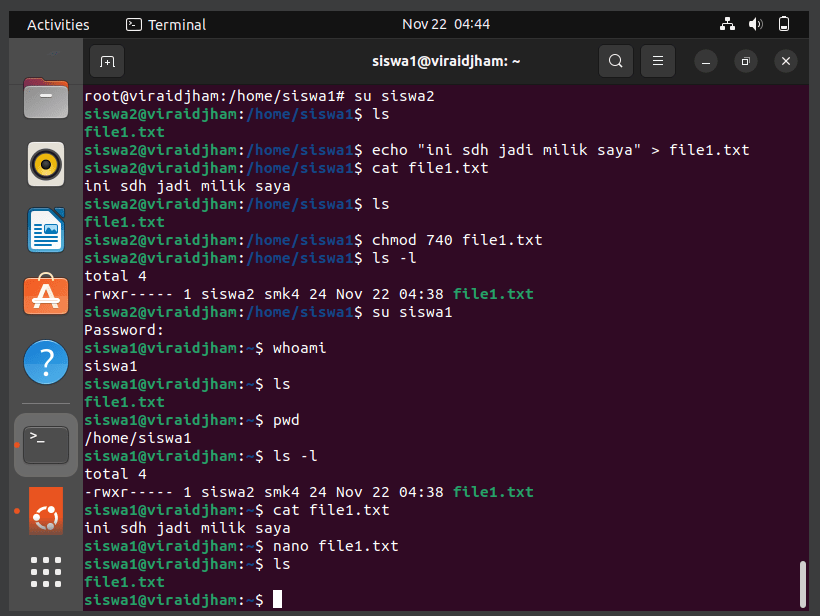
Task: Open LibreOffice Writer from the dock
Action: click(46, 230)
